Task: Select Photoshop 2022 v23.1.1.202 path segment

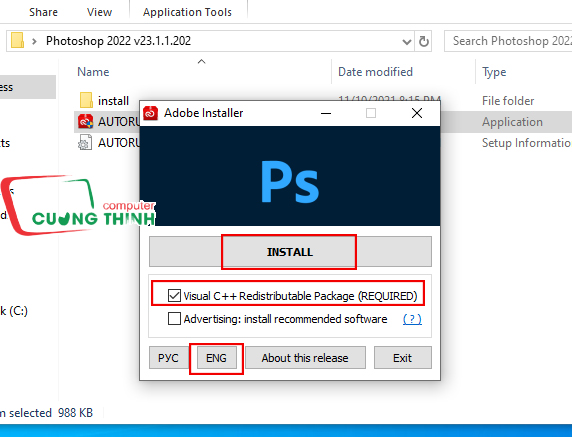Action: point(118,41)
